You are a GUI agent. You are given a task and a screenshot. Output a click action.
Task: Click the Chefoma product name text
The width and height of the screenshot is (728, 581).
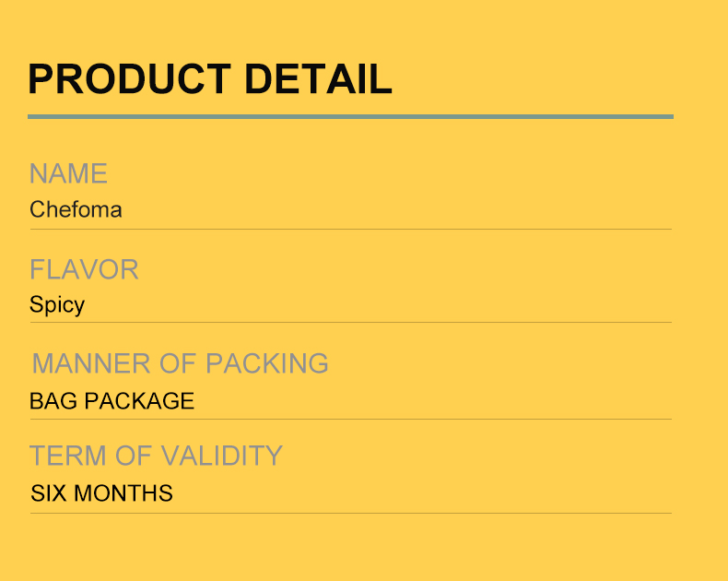pyautogui.click(x=76, y=209)
